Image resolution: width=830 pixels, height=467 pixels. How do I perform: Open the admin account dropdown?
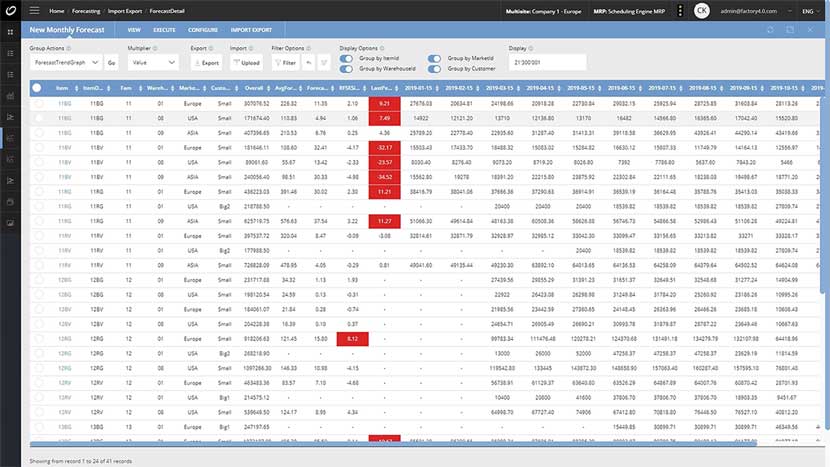(756, 11)
